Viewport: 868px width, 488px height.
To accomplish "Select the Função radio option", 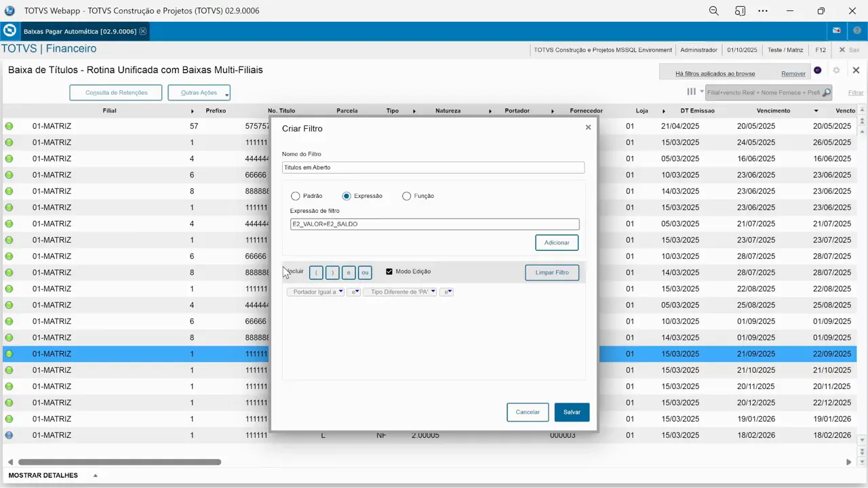I will coord(406,196).
